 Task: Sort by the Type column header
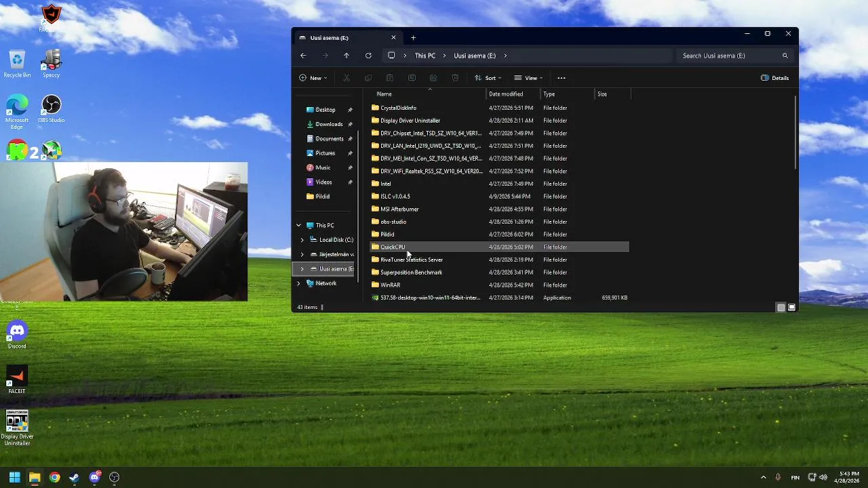pyautogui.click(x=567, y=94)
